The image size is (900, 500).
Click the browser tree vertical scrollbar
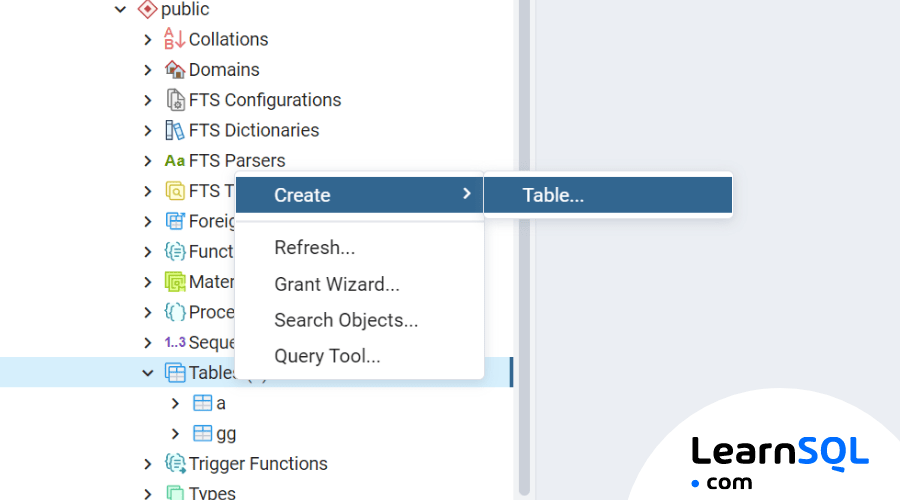point(524,247)
